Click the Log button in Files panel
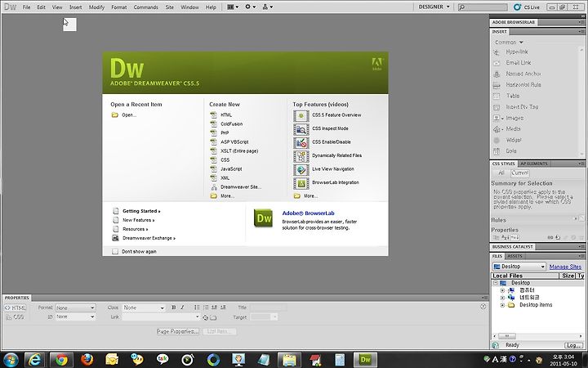The width and height of the screenshot is (588, 368). [x=574, y=345]
